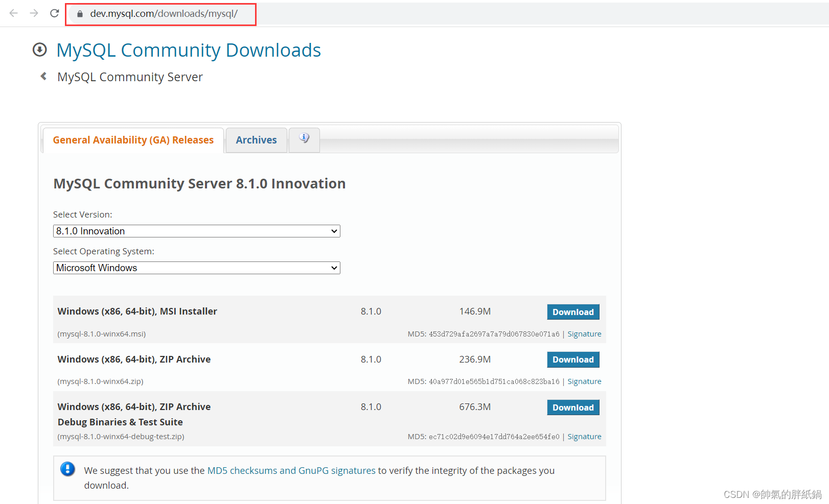
Task: Open the Archives tab
Action: (256, 140)
